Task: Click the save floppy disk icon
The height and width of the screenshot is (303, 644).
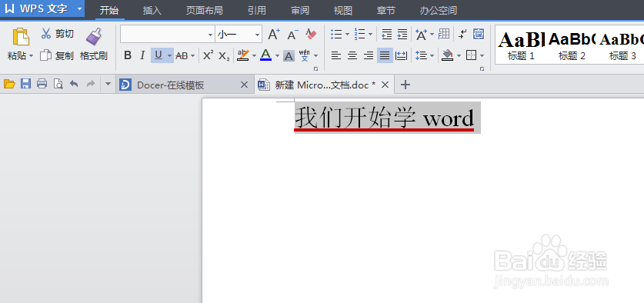Action: pyautogui.click(x=26, y=85)
